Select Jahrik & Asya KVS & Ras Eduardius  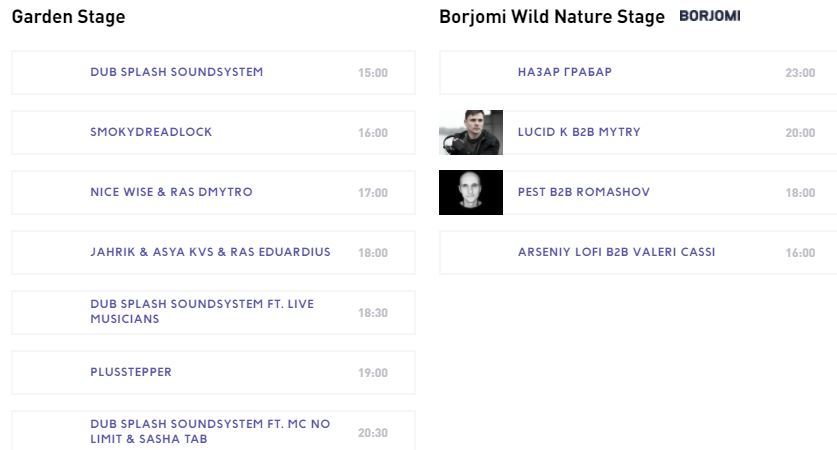point(210,252)
